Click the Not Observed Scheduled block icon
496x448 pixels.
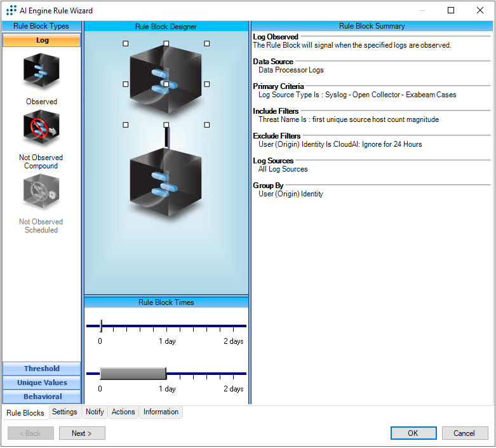41,192
